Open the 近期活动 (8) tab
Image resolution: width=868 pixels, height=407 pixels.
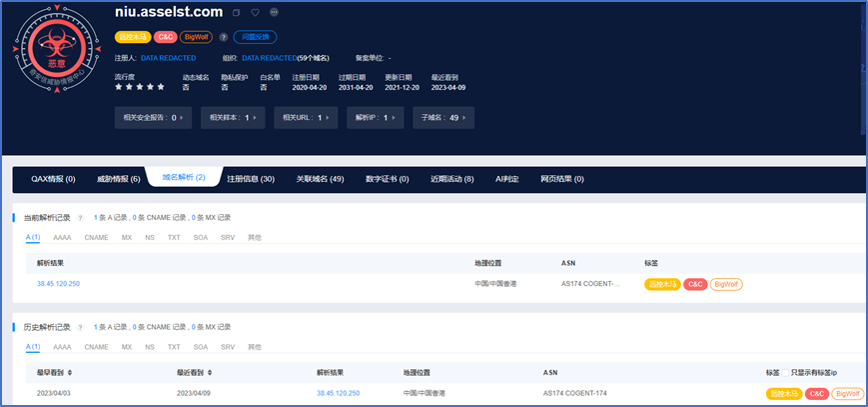pos(452,179)
